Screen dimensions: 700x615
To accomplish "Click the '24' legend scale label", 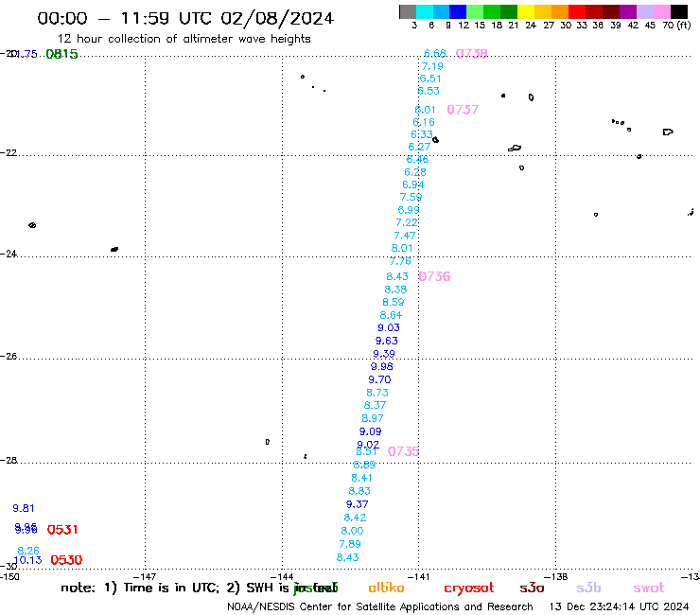I will (531, 25).
